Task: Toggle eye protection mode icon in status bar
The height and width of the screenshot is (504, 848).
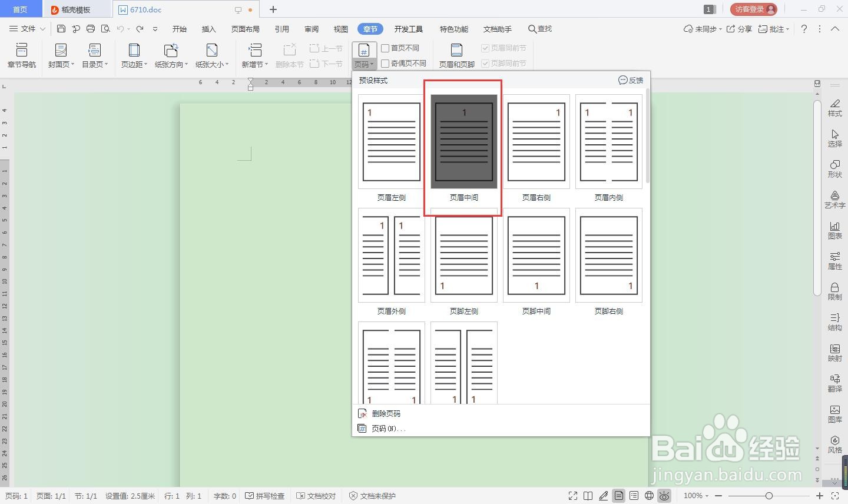Action: click(x=664, y=496)
